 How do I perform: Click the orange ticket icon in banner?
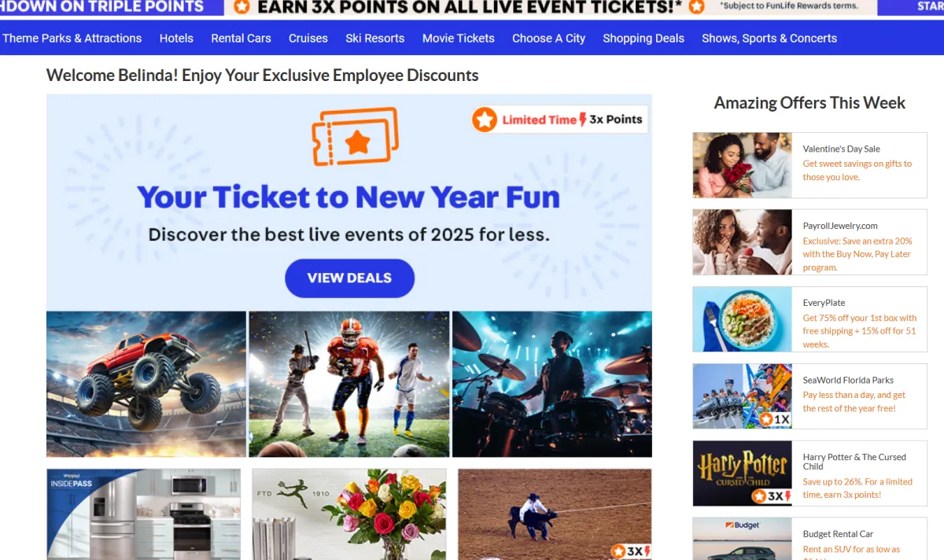355,137
